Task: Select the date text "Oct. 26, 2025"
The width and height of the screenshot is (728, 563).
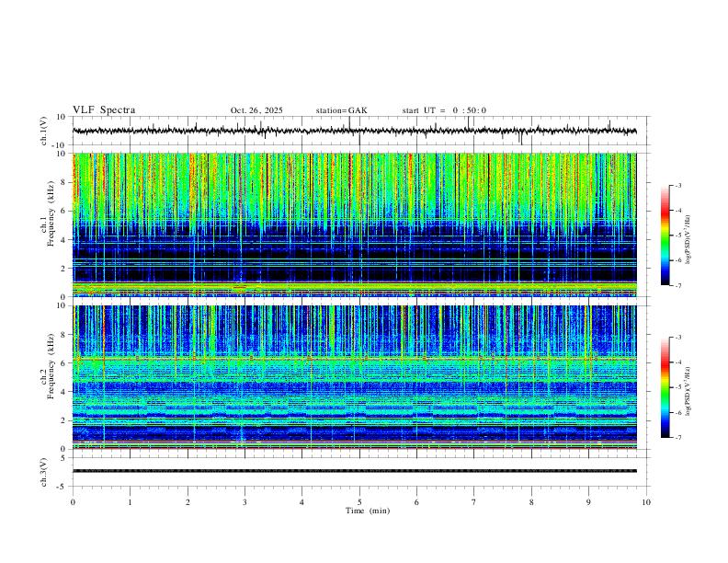Action: point(256,110)
